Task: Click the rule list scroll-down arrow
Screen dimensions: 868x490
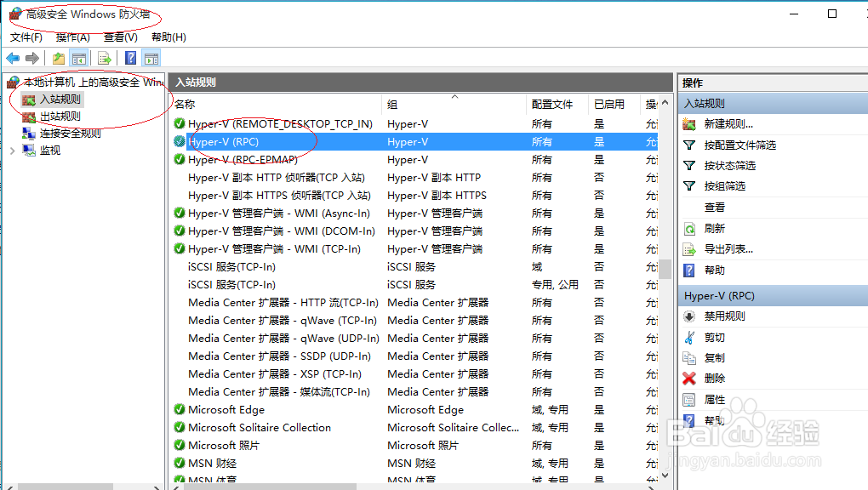Action: click(665, 475)
